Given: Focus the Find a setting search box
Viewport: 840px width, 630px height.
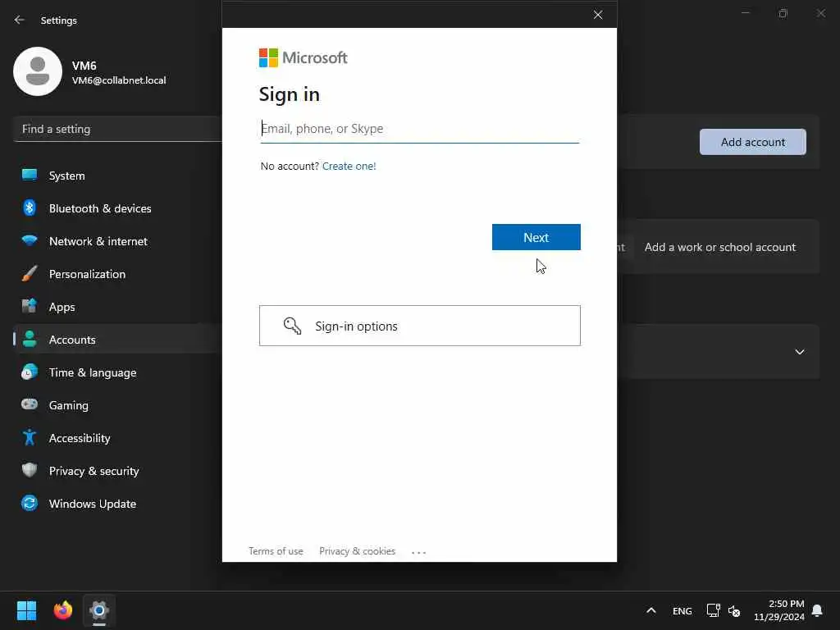Looking at the screenshot, I should pos(116,129).
